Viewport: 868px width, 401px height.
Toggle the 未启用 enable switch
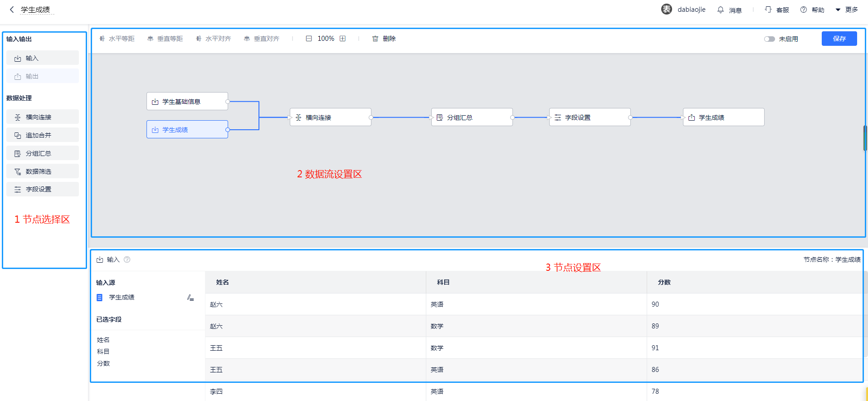tap(769, 39)
